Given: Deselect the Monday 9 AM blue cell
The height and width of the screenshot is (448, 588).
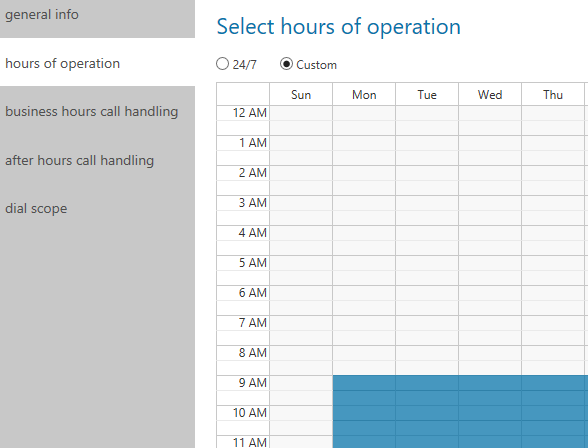Looking at the screenshot, I should [364, 383].
